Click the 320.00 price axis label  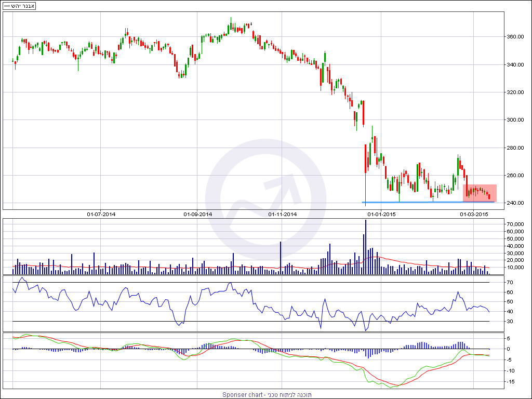[515, 92]
